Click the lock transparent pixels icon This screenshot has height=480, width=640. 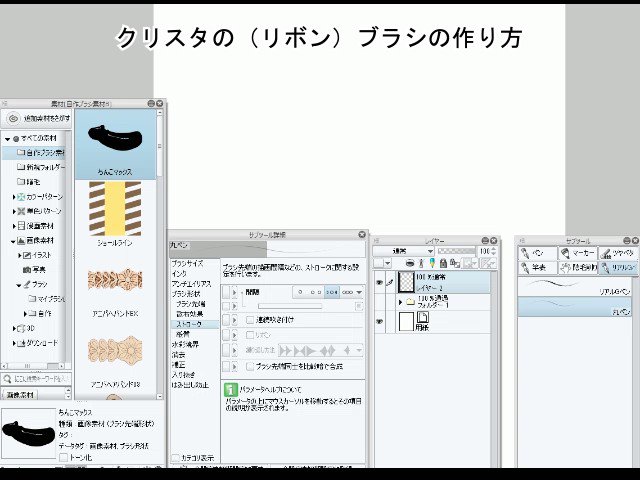pyautogui.click(x=455, y=264)
